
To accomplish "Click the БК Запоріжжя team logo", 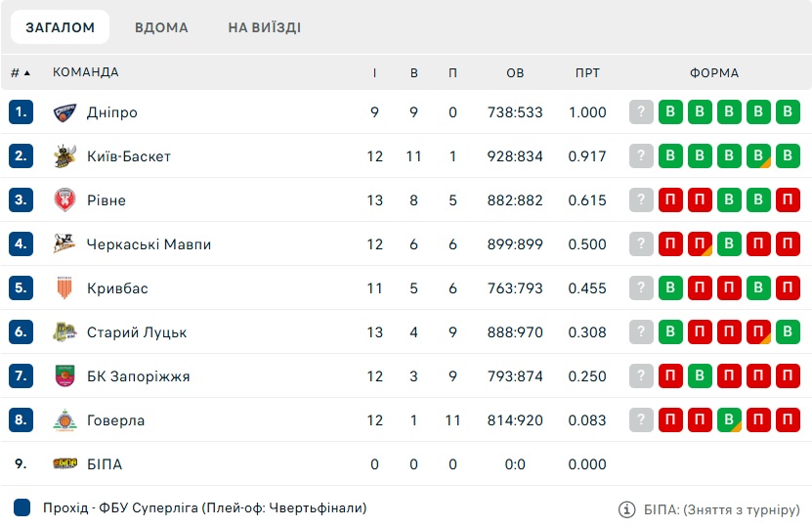I will [64, 376].
